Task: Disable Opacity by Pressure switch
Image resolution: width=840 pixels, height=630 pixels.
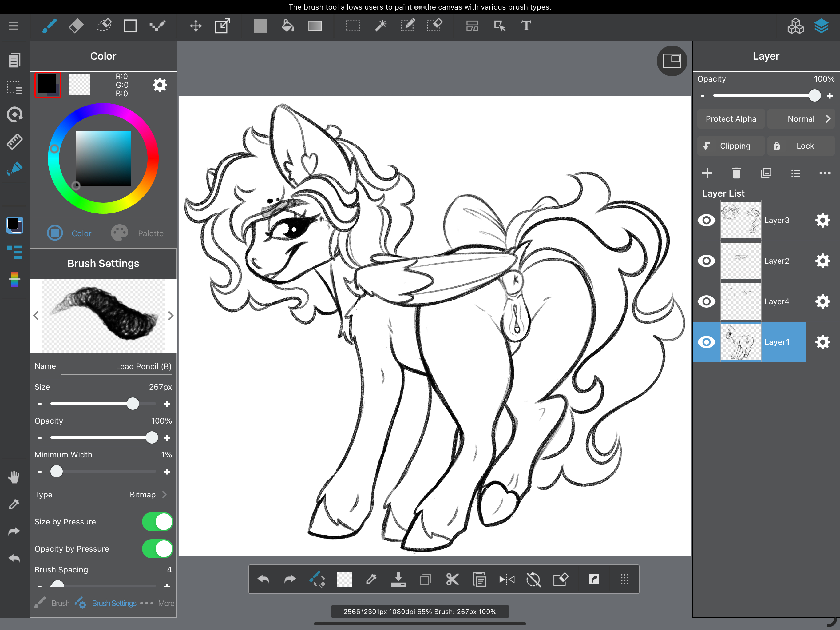Action: click(157, 549)
